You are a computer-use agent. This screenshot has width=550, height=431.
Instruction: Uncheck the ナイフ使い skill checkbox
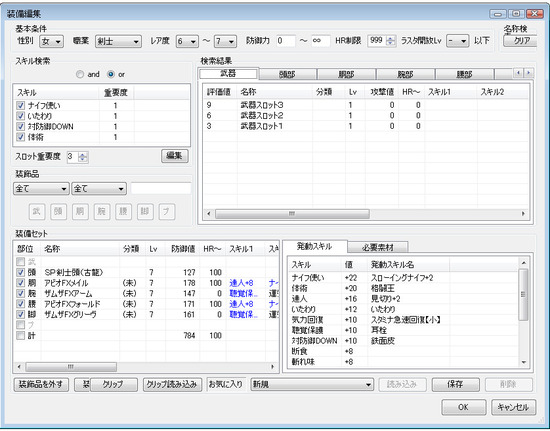[x=21, y=106]
